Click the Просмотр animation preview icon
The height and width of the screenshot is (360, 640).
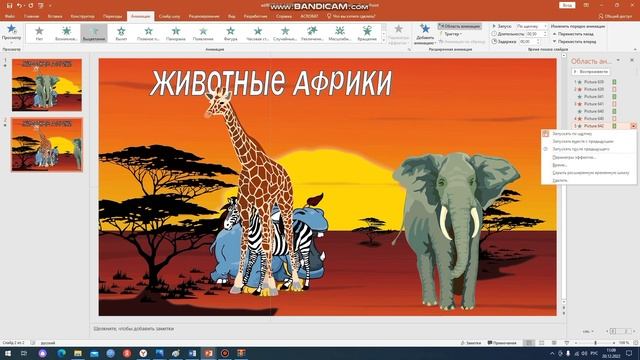coord(11,29)
